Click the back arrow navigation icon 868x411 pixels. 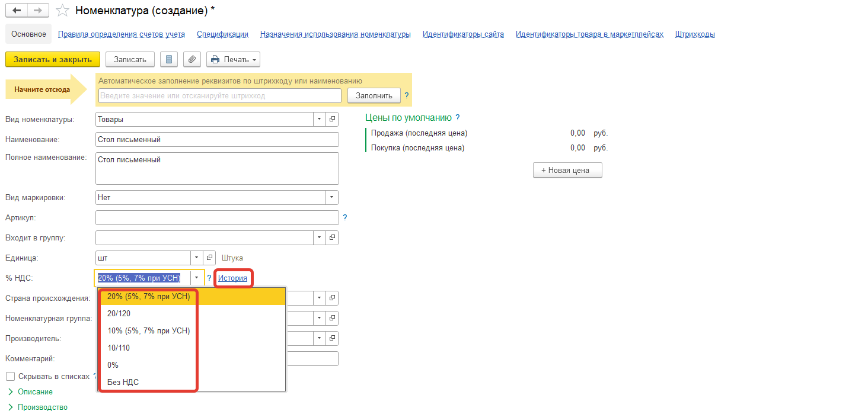(x=17, y=11)
